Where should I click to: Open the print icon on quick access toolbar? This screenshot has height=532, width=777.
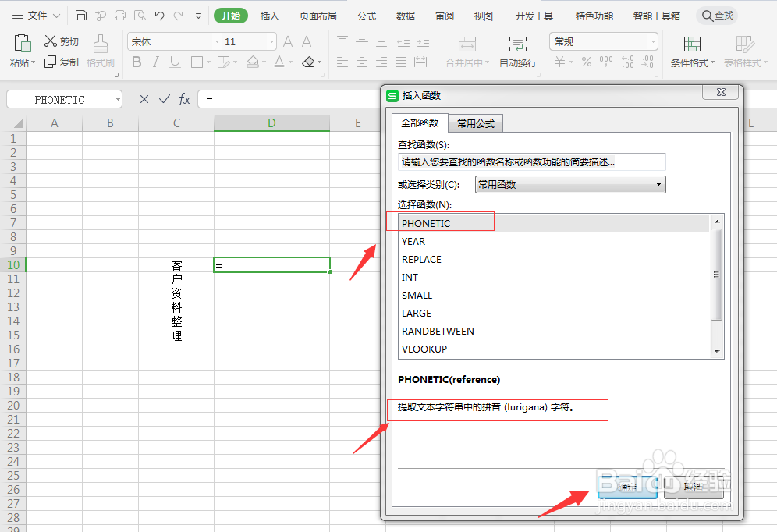pyautogui.click(x=119, y=14)
